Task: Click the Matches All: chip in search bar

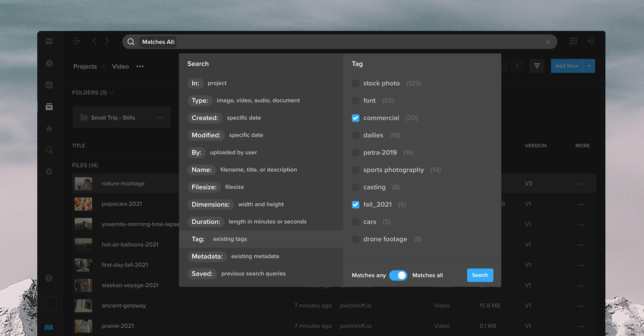Action: (158, 42)
